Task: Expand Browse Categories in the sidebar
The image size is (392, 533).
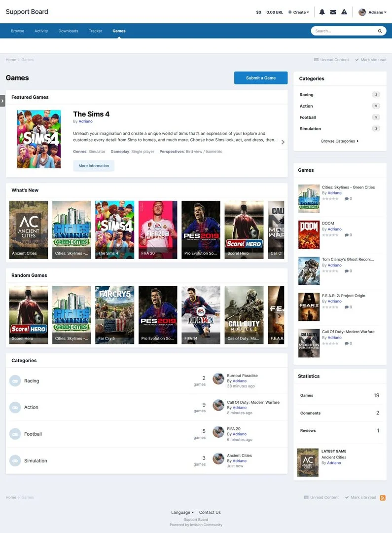Action: coord(340,141)
